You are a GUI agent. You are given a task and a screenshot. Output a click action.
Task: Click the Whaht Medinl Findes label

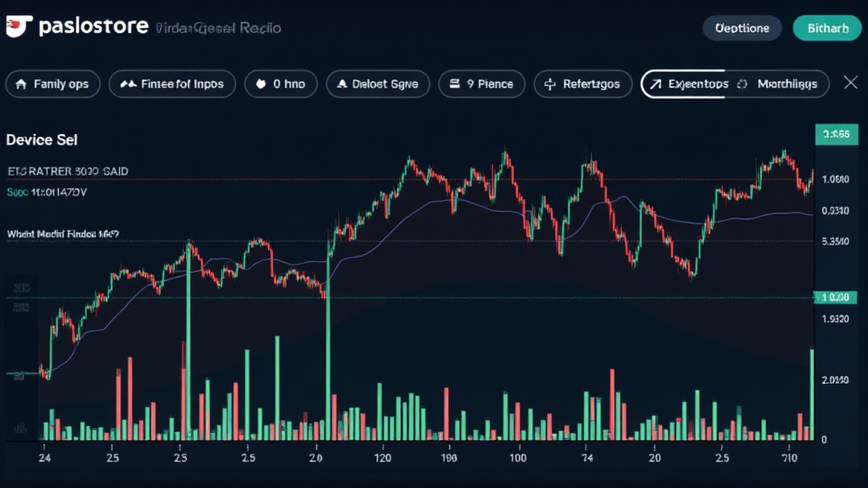(x=63, y=233)
